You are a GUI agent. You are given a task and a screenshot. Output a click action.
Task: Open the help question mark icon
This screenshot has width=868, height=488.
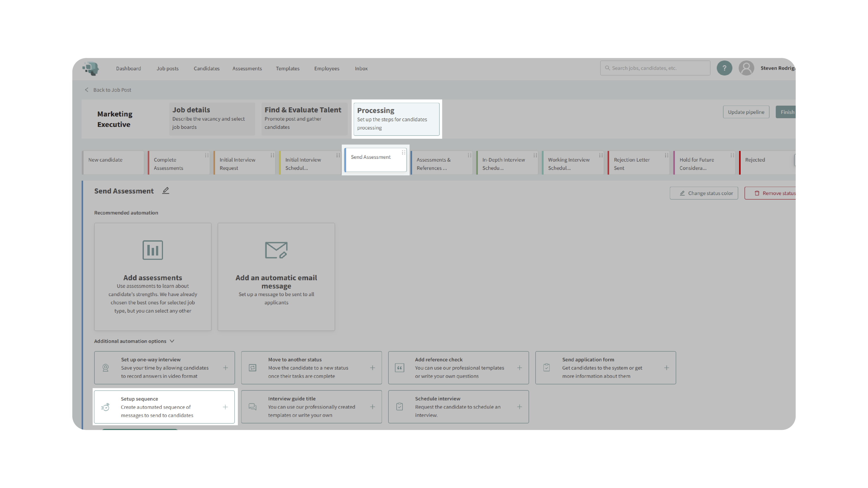724,68
